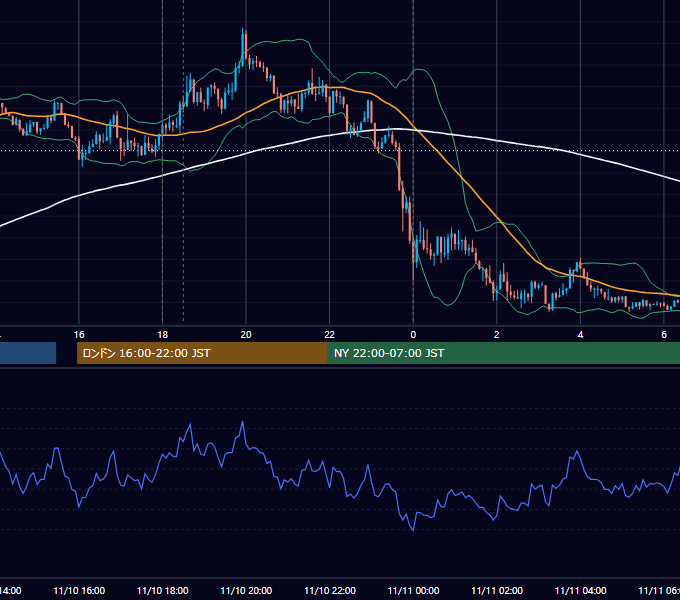The height and width of the screenshot is (600, 680).
Task: Click the 11/11 02:00 timestamp label
Action: pyautogui.click(x=497, y=590)
